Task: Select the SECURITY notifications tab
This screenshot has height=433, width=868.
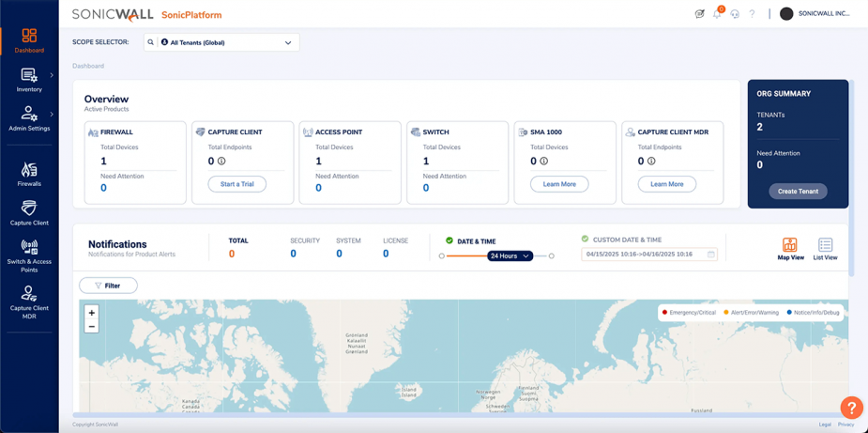Action: [305, 248]
